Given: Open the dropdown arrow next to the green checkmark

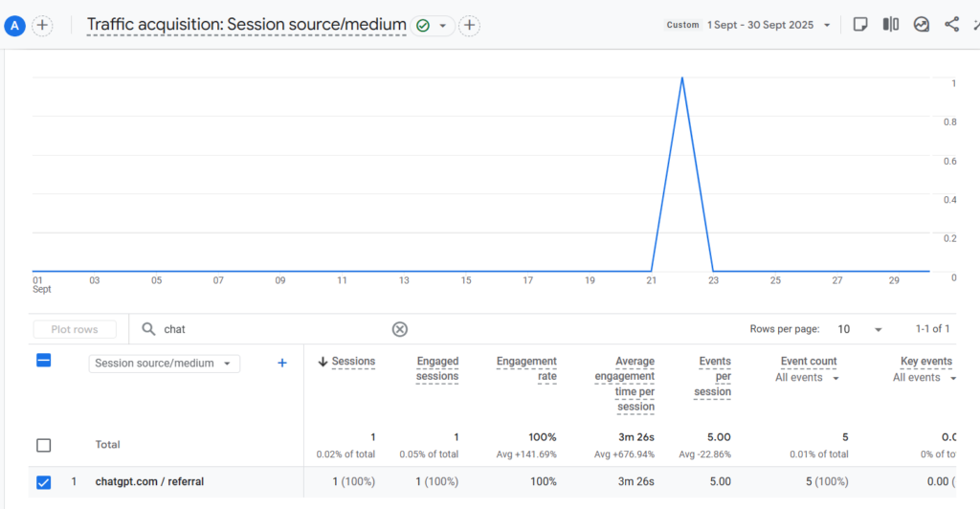Looking at the screenshot, I should [x=442, y=26].
